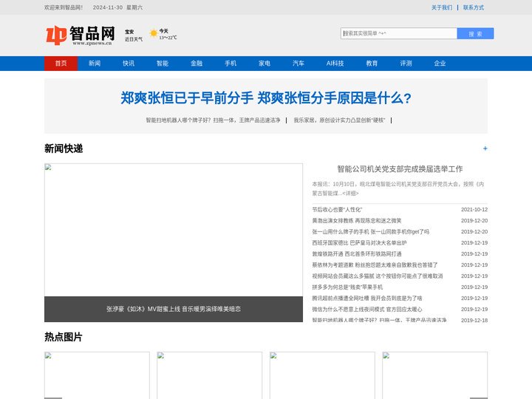Open article 拼多多为何总是"贱卖"苹果手机

(x=347, y=287)
